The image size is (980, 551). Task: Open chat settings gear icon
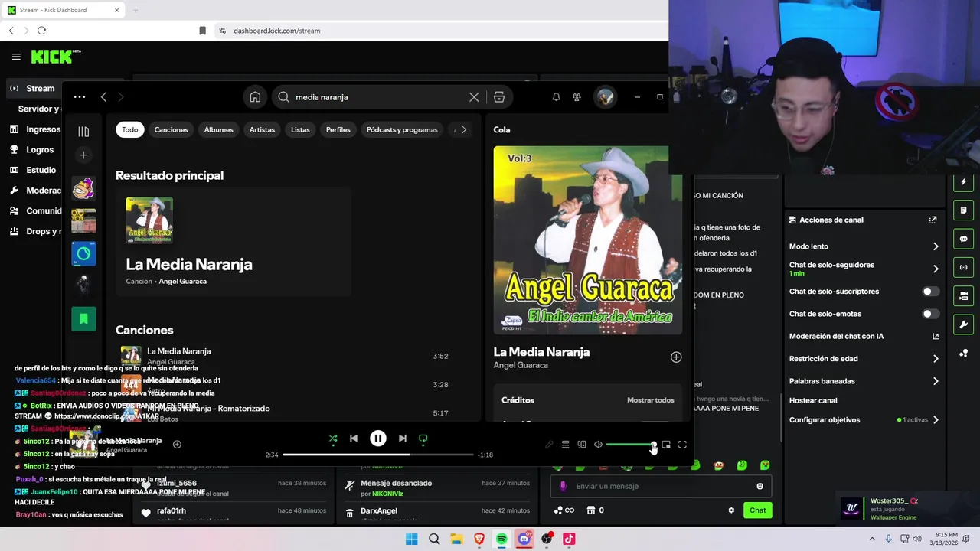pyautogui.click(x=731, y=510)
